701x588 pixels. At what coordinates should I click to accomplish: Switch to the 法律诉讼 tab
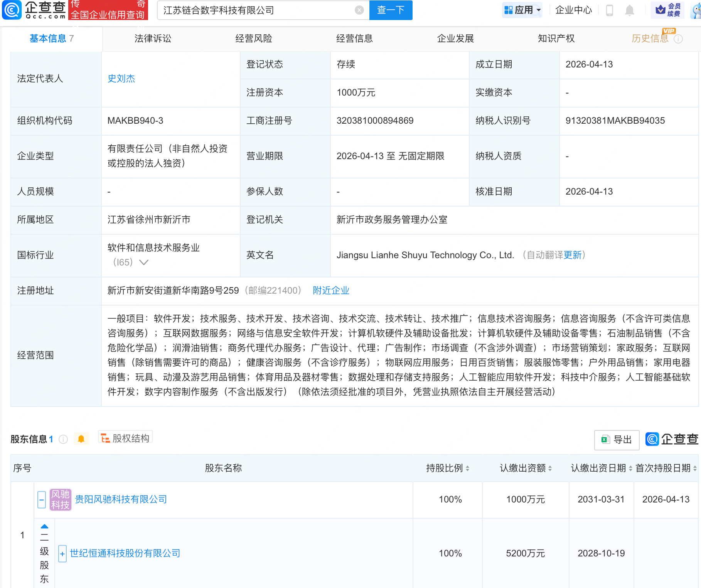(x=153, y=39)
